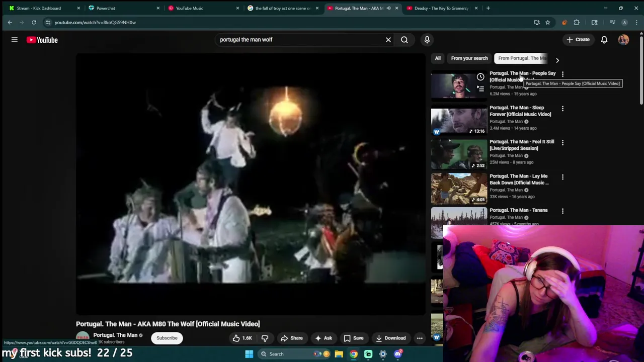Open options for Sleep Forever video
Image resolution: width=644 pixels, height=362 pixels.
click(x=562, y=109)
